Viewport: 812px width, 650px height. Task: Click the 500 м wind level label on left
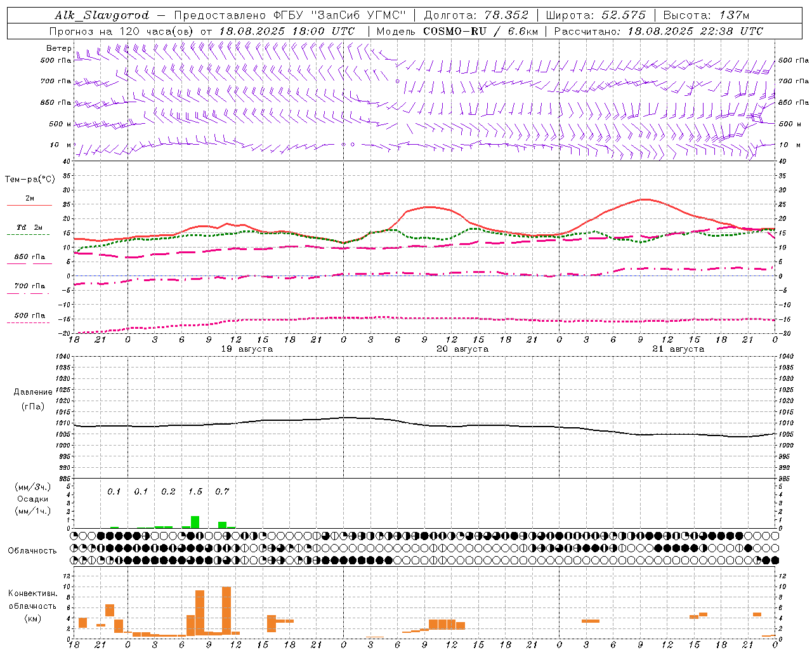(60, 124)
